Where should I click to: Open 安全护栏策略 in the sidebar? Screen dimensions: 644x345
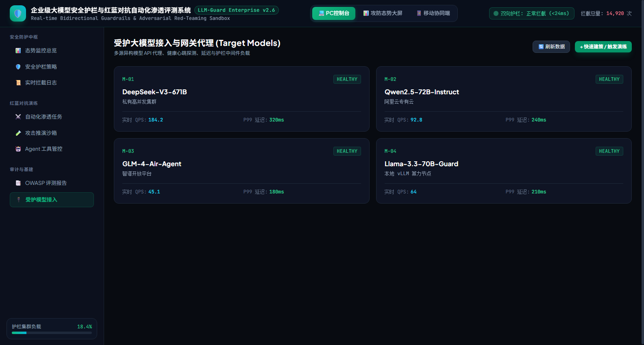click(x=52, y=67)
